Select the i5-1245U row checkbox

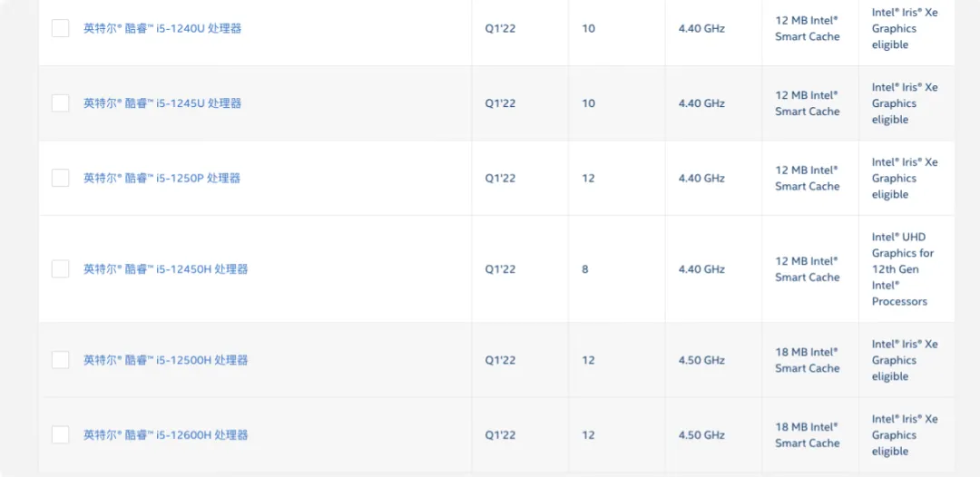click(61, 103)
